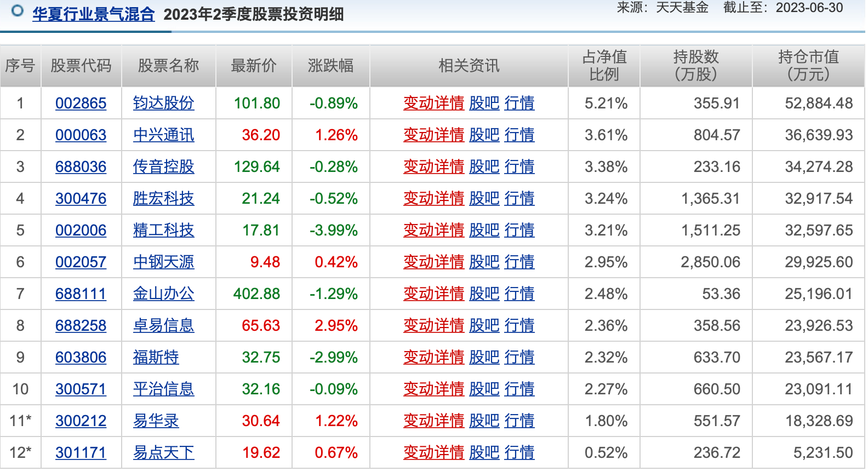Open stock code 300212 link
Viewport: 868px width, 471px height.
(81, 421)
